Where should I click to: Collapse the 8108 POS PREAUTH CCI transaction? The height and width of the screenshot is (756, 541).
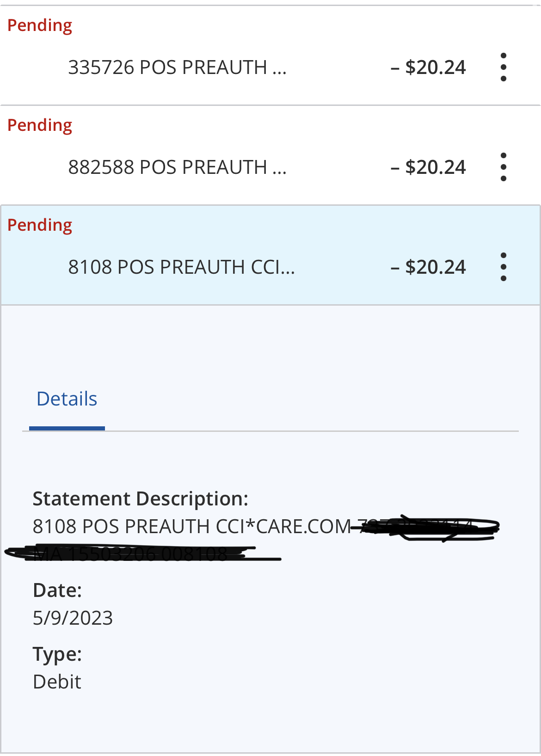[x=181, y=267]
